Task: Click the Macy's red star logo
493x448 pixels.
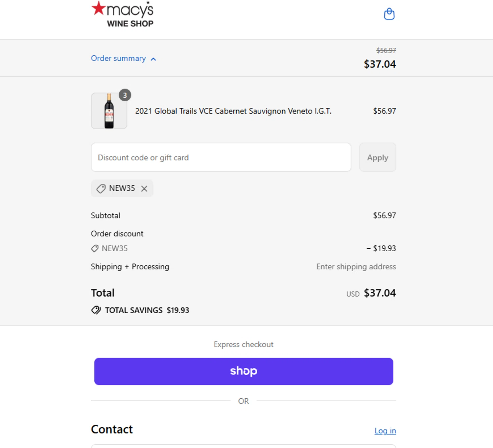Action: pos(98,8)
